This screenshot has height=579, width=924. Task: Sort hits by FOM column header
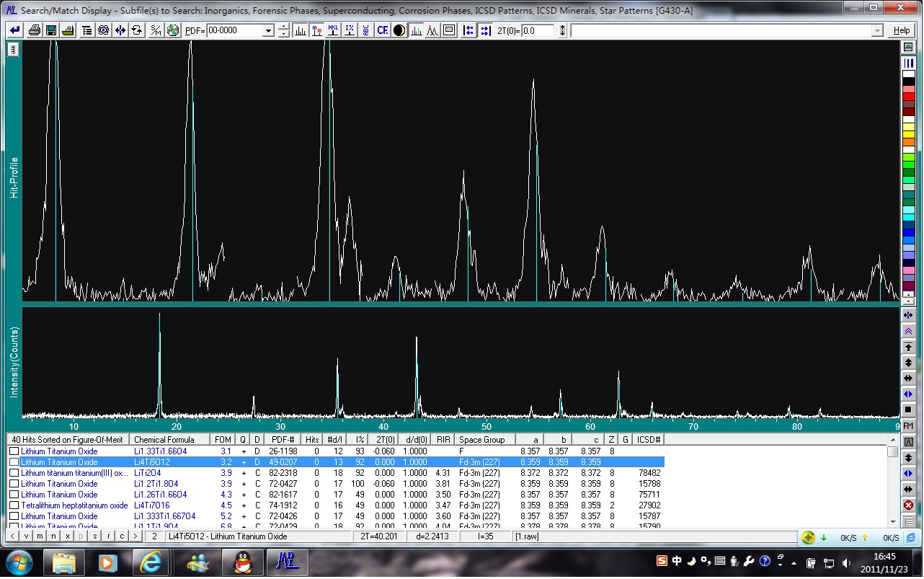coord(223,439)
